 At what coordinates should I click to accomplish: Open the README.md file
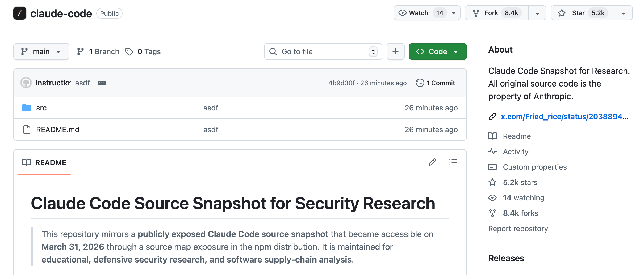[58, 130]
